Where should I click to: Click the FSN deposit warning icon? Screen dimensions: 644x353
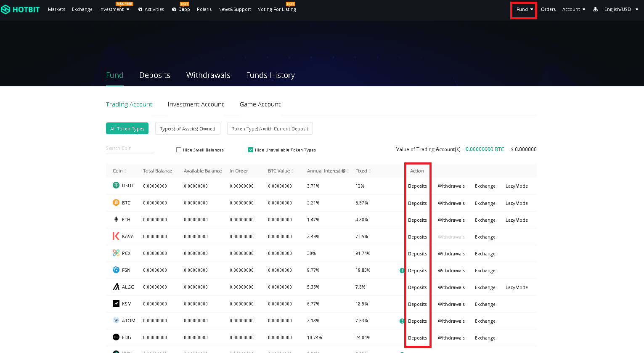[402, 271]
